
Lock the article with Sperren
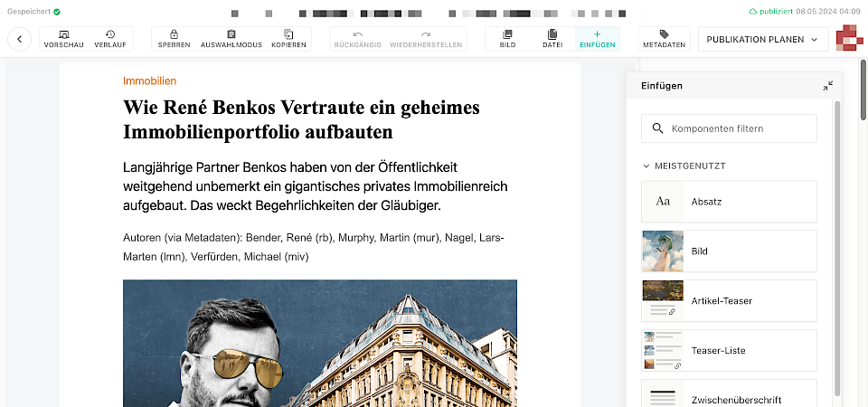[x=174, y=39]
